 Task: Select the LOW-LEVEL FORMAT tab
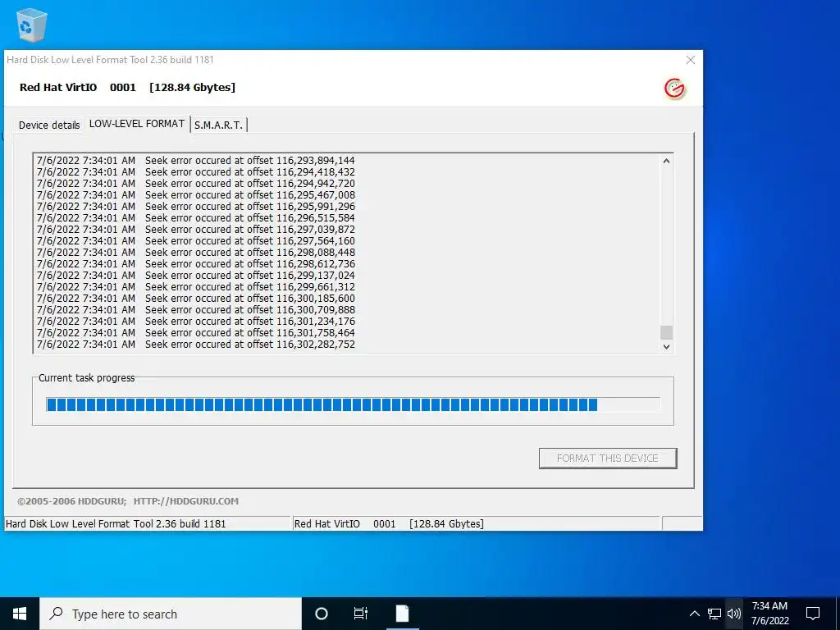tap(137, 124)
